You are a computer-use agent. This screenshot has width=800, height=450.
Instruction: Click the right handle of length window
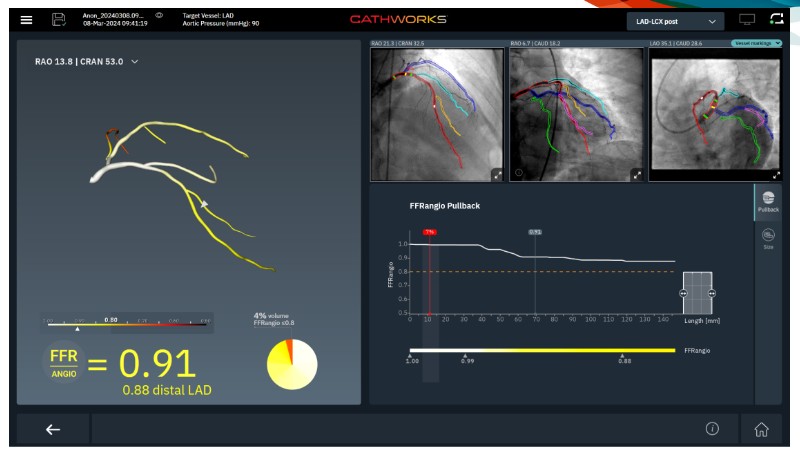712,293
